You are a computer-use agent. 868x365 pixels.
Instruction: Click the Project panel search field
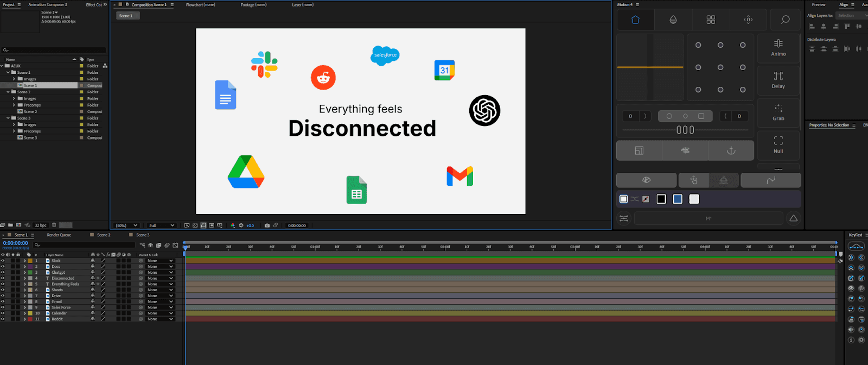click(54, 50)
